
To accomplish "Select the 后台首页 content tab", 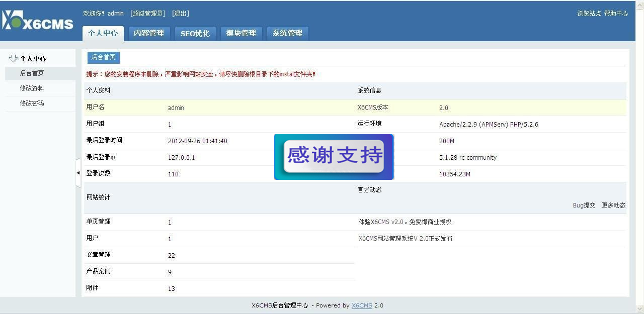I will 104,57.
